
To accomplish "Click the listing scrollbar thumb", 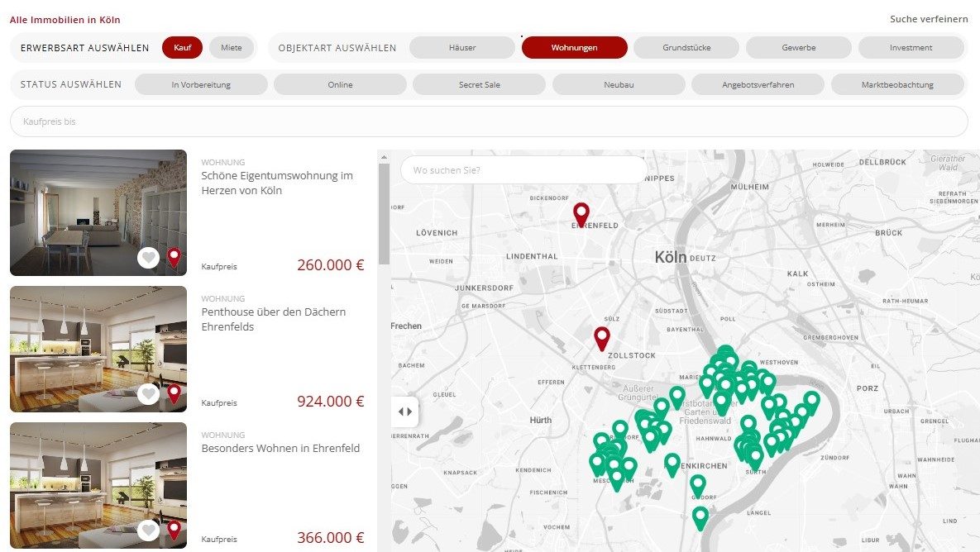I will (384, 213).
